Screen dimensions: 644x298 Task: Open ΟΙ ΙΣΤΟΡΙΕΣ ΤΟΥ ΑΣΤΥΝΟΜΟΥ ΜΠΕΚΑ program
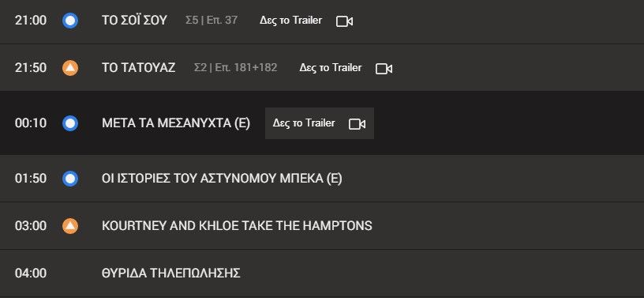coord(222,179)
